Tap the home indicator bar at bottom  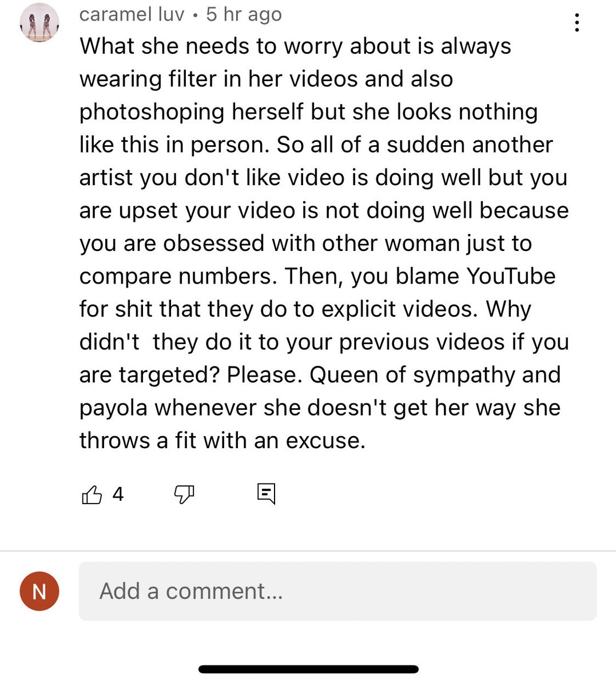coord(308,669)
